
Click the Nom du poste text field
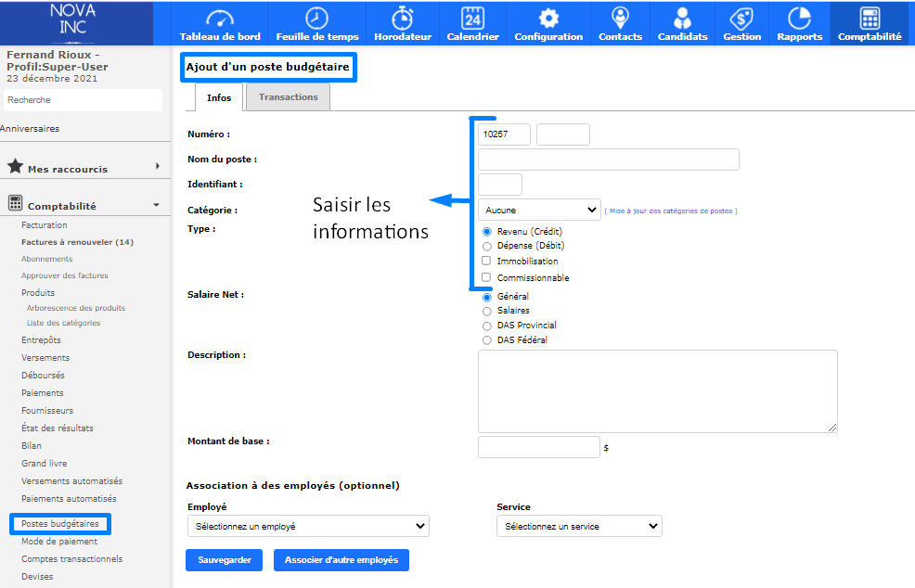tap(608, 160)
